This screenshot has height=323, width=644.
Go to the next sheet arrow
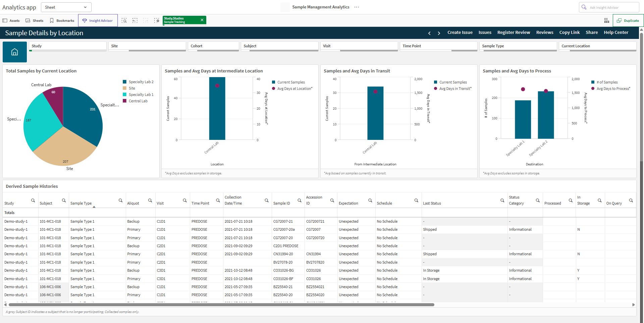[439, 33]
